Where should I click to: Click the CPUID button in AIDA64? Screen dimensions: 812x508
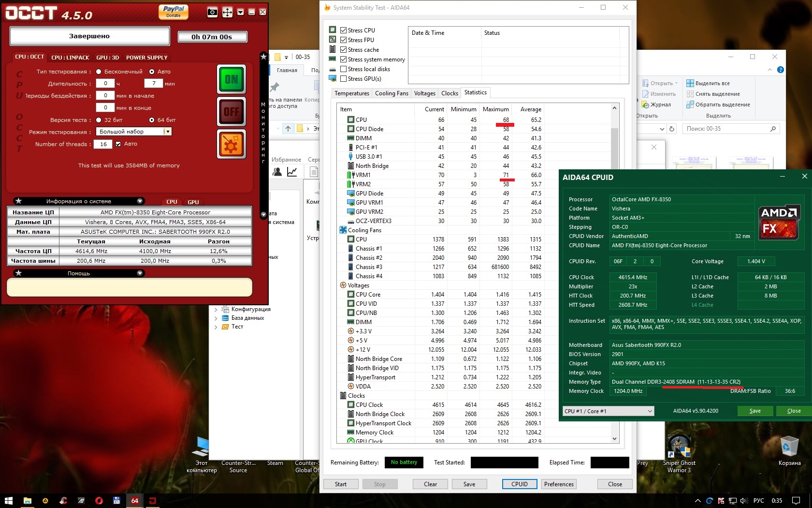point(520,484)
